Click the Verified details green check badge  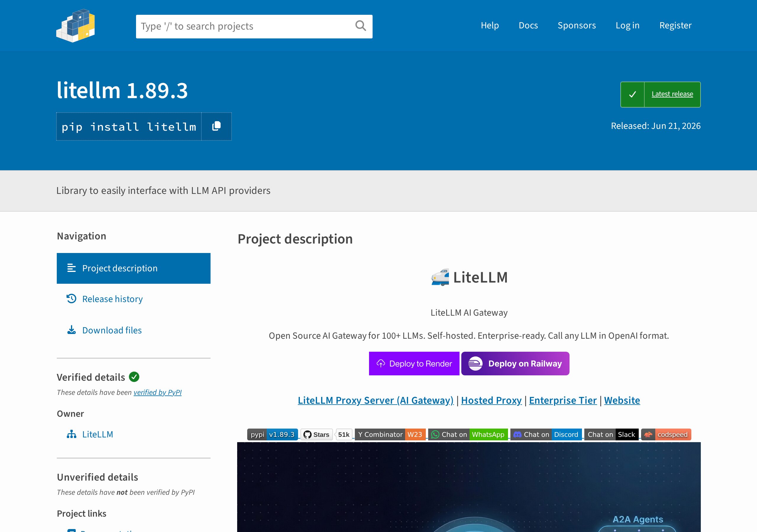pyautogui.click(x=134, y=377)
